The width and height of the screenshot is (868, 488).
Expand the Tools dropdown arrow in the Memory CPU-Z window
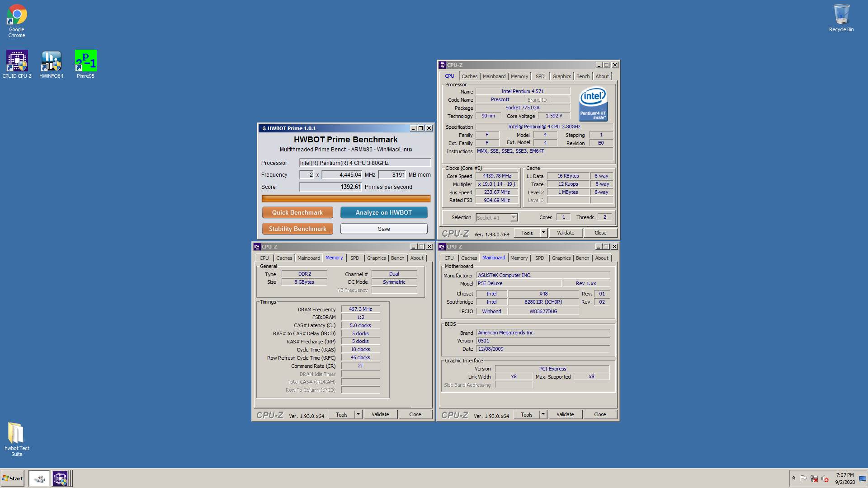tap(358, 414)
